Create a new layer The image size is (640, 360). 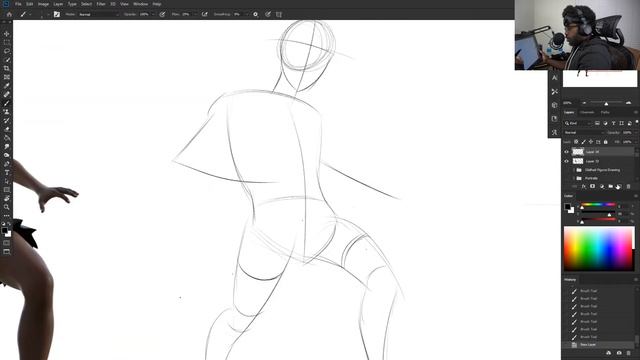pos(619,187)
